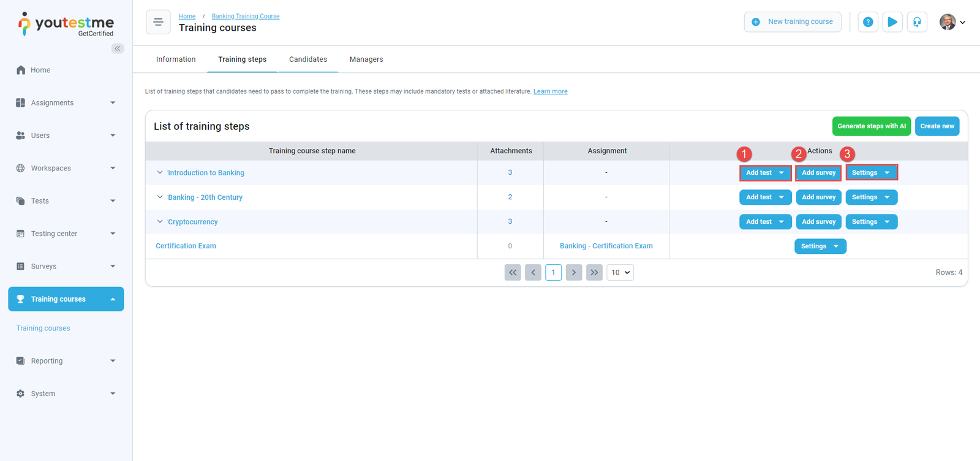The height and width of the screenshot is (461, 980).
Task: Click the Users sidebar icon
Action: point(21,135)
